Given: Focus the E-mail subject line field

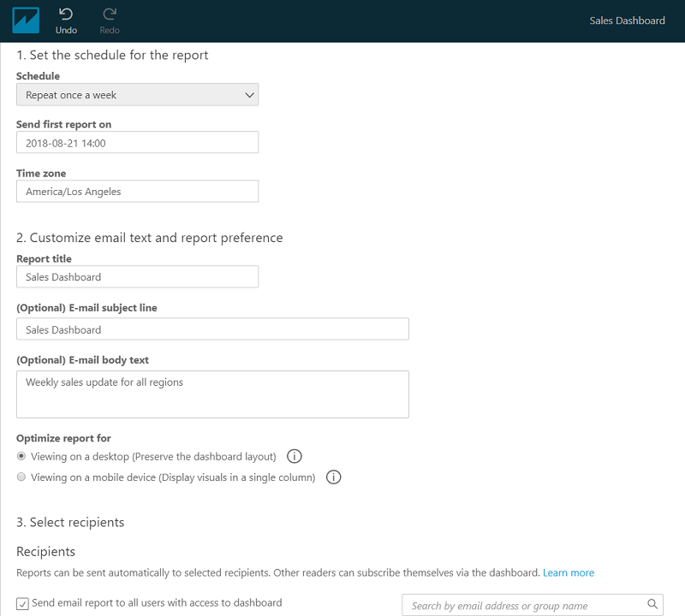Looking at the screenshot, I should click(212, 329).
